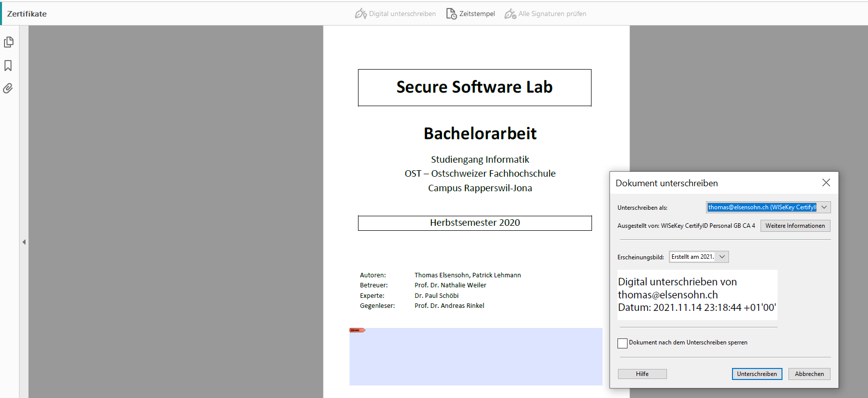Click the Zertifikate toolbar title
Viewport: 868px width, 398px height.
tap(27, 14)
